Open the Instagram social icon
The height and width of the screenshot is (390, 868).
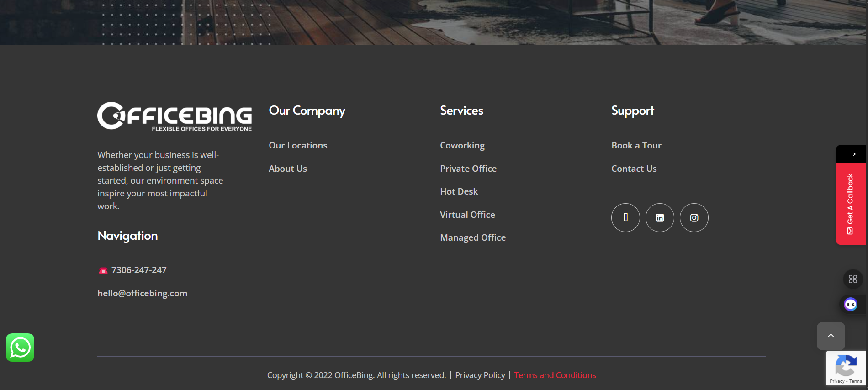coord(694,217)
